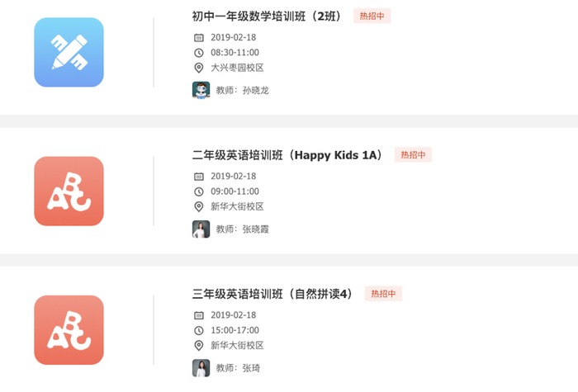Screen dimensions: 578x392
Task: Click the clock icon next to 15:00-17:00
Action: coord(198,330)
